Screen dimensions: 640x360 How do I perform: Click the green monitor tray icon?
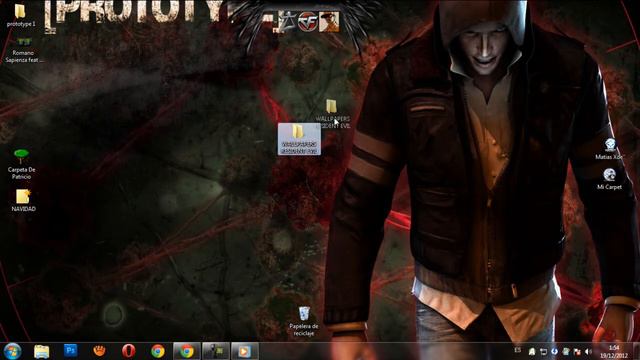[x=566, y=351]
